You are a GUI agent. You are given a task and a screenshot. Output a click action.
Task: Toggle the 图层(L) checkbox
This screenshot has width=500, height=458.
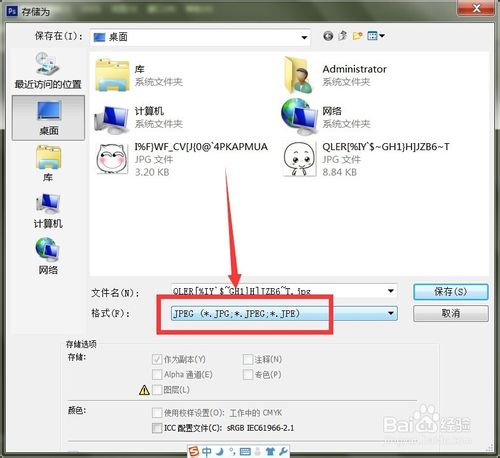tap(157, 389)
